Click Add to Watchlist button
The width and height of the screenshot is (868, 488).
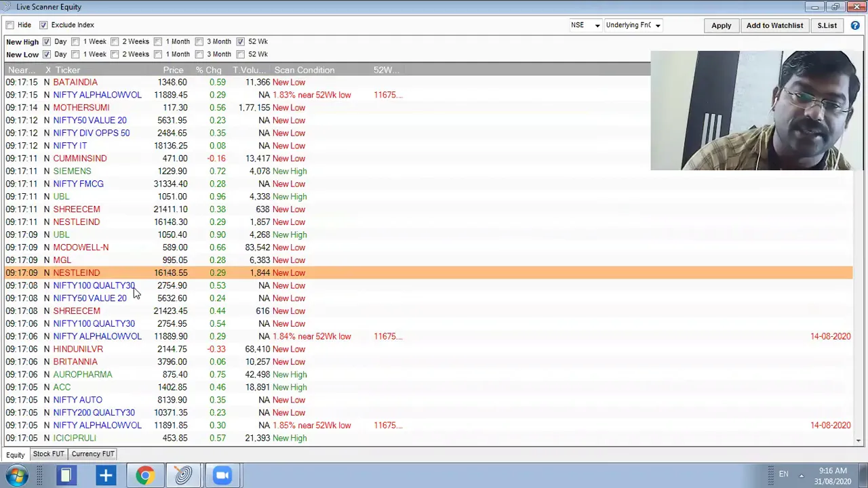coord(774,26)
